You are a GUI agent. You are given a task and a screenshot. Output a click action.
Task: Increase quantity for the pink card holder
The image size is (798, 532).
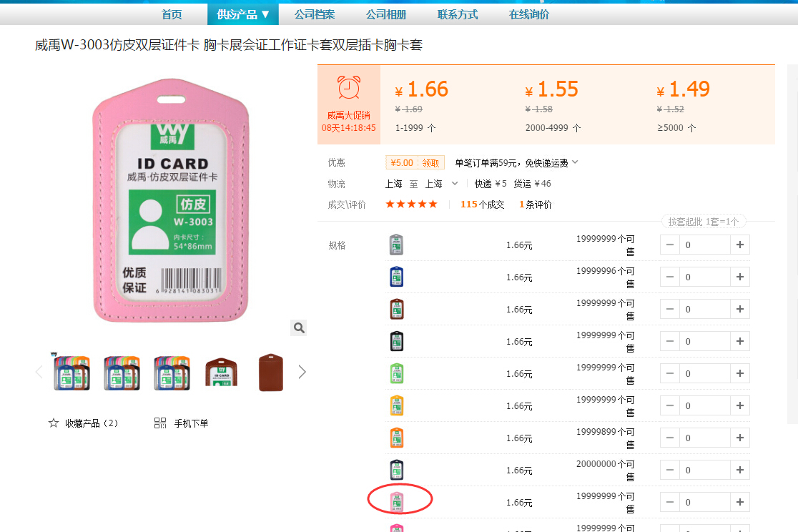click(x=740, y=502)
